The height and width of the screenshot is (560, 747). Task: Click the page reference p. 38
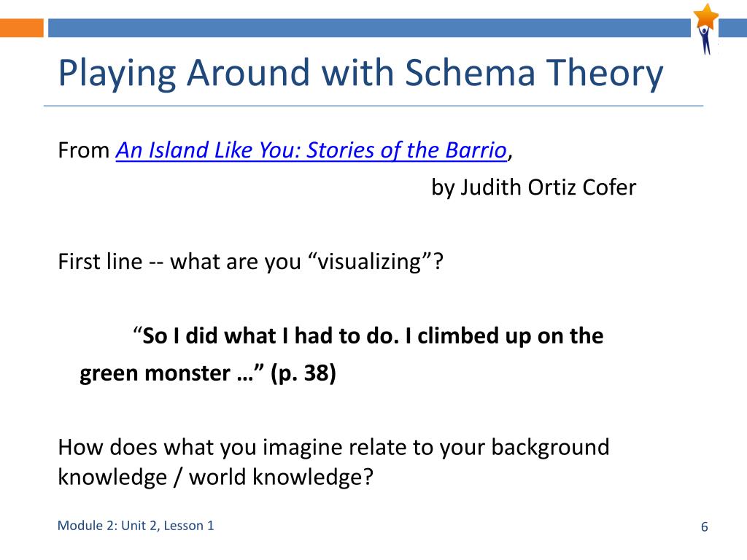tap(303, 373)
